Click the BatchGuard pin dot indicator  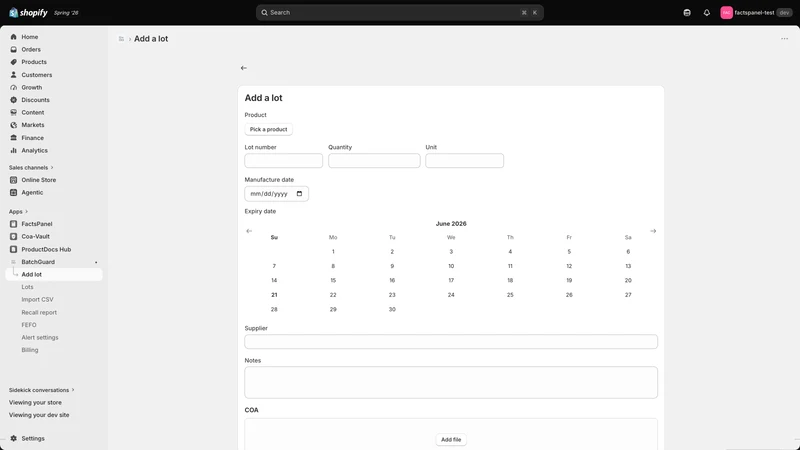(x=96, y=262)
